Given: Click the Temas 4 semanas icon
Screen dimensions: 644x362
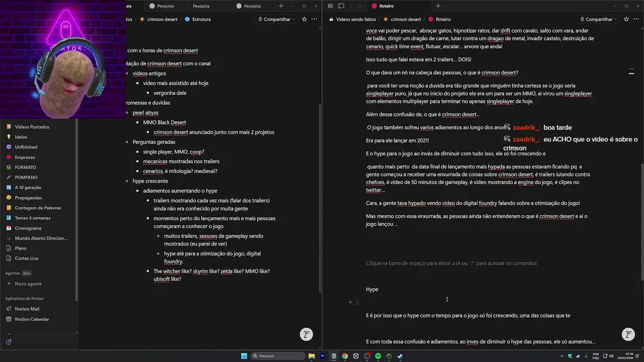Looking at the screenshot, I should [9, 218].
